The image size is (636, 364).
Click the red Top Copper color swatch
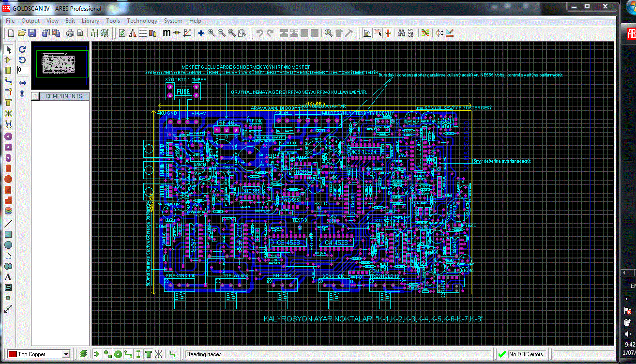point(13,354)
